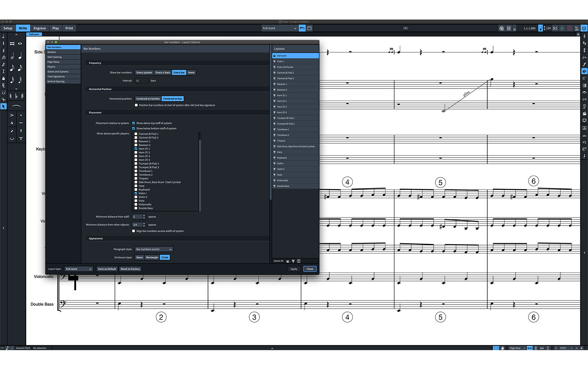Switch to Print mode
This screenshot has height=370, width=588.
[x=69, y=28]
